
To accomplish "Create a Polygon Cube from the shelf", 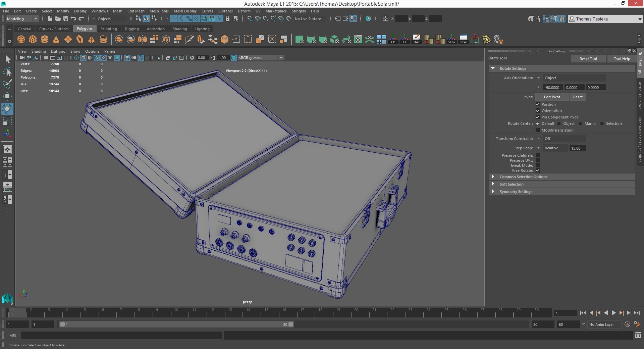I will 33,39.
